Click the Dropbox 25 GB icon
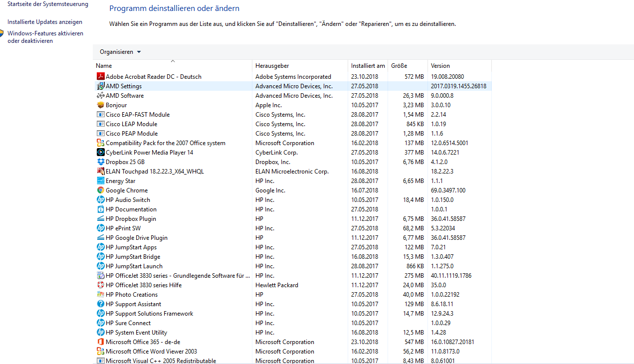Viewport: 634px width, 364px height. 100,162
